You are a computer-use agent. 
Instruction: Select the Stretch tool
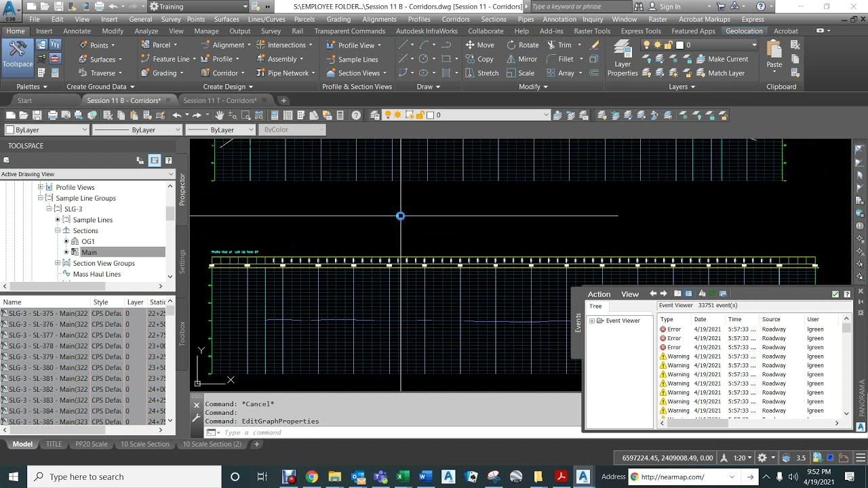point(481,73)
